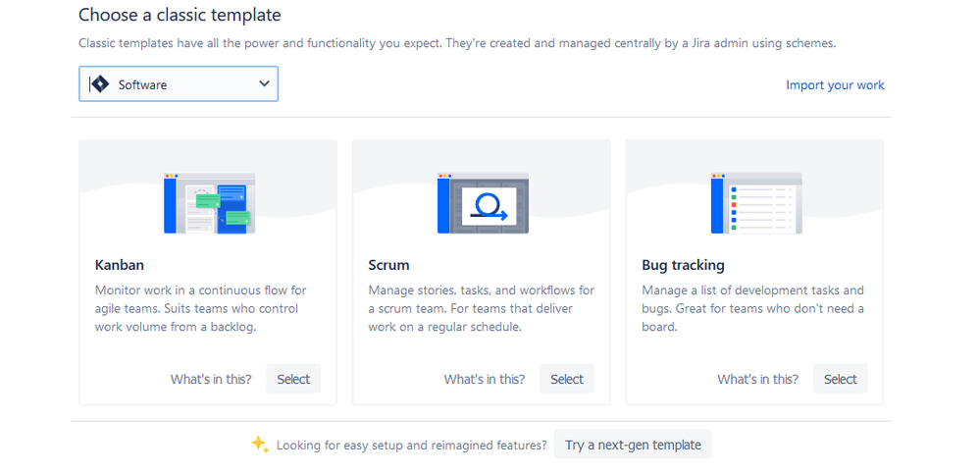Screen dimensions: 980x474
Task: Click the Kanban card title
Action: (x=120, y=265)
